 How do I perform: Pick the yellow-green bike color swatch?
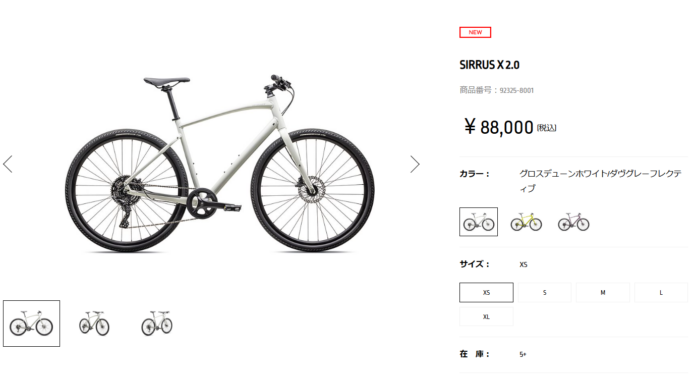[526, 222]
